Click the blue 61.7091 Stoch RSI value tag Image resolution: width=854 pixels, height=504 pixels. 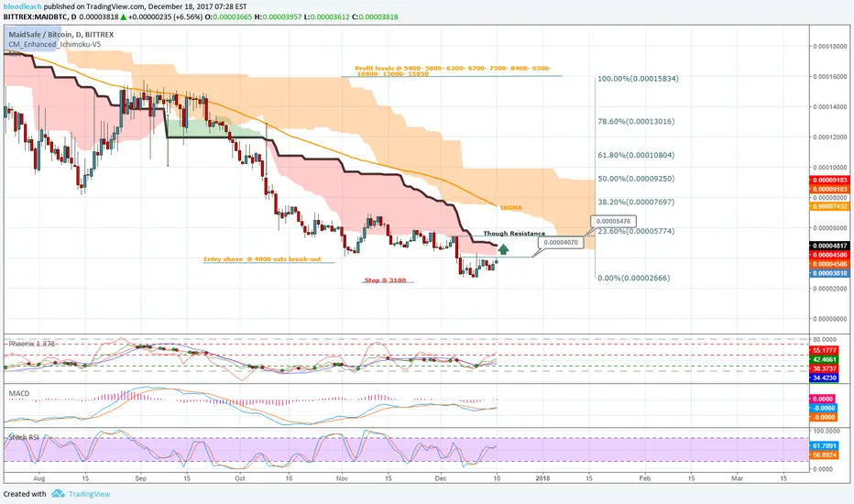824,445
